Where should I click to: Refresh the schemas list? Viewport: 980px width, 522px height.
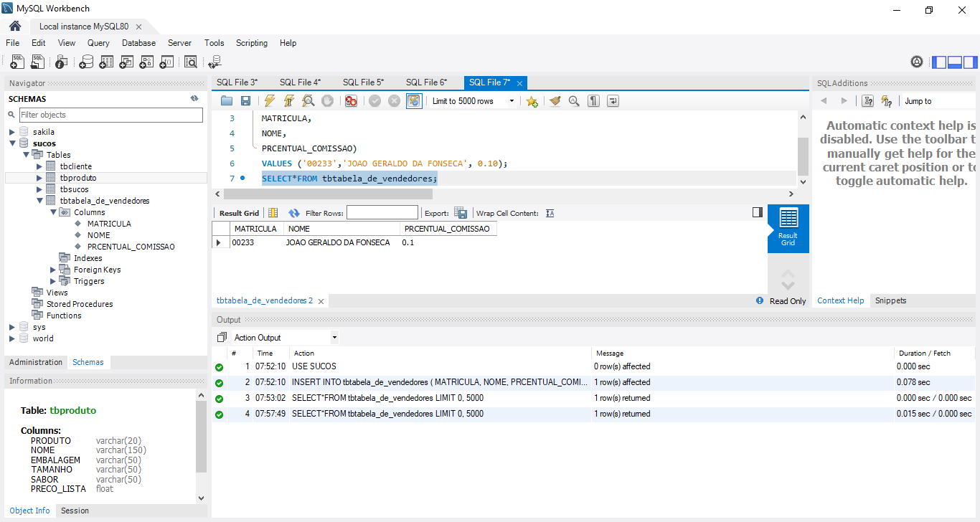[194, 99]
